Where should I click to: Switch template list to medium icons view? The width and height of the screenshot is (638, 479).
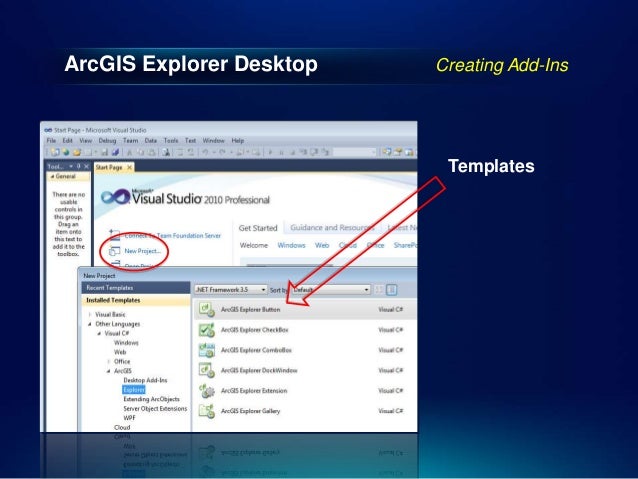[391, 290]
